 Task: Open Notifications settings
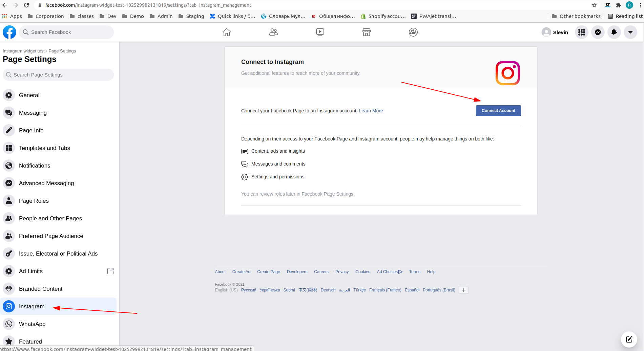point(58,166)
